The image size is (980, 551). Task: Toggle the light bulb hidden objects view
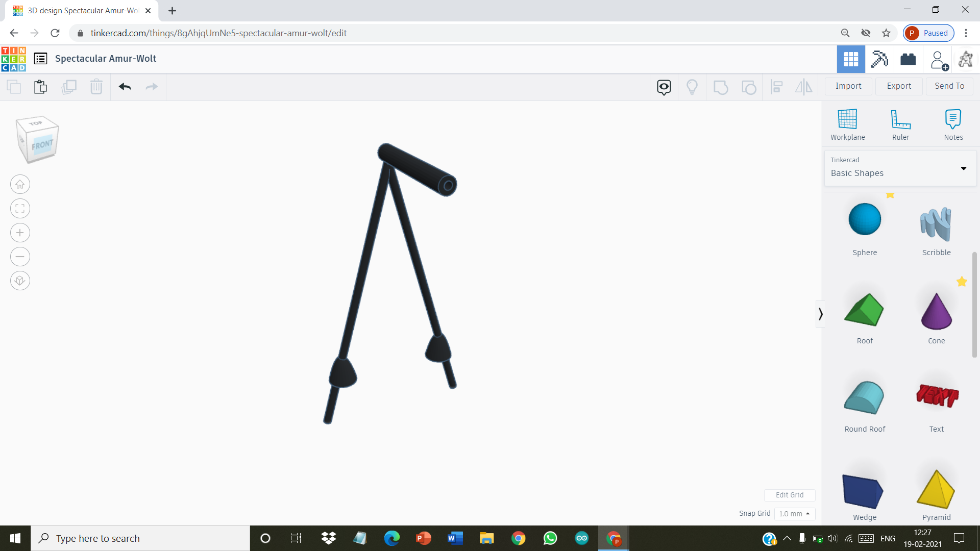[x=692, y=87]
